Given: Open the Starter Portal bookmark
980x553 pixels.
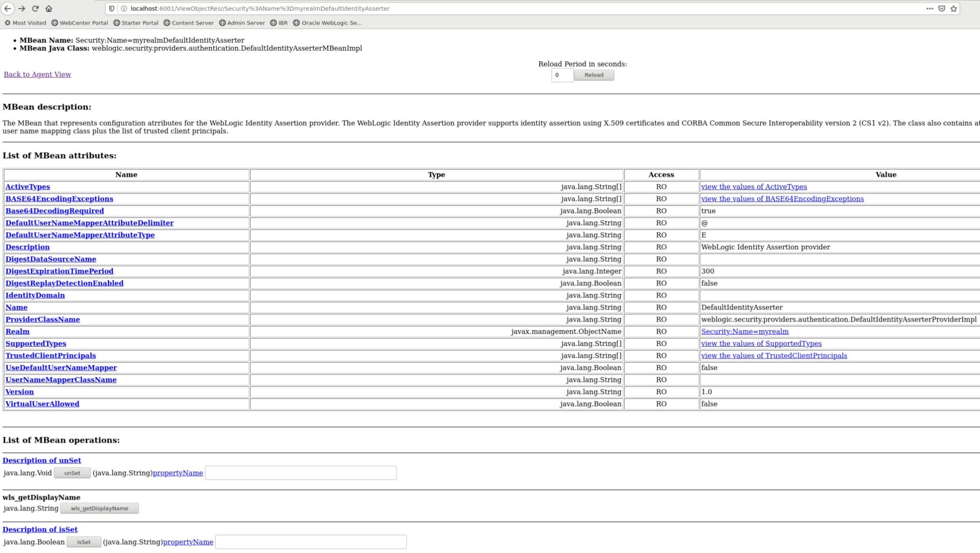Looking at the screenshot, I should (x=135, y=22).
